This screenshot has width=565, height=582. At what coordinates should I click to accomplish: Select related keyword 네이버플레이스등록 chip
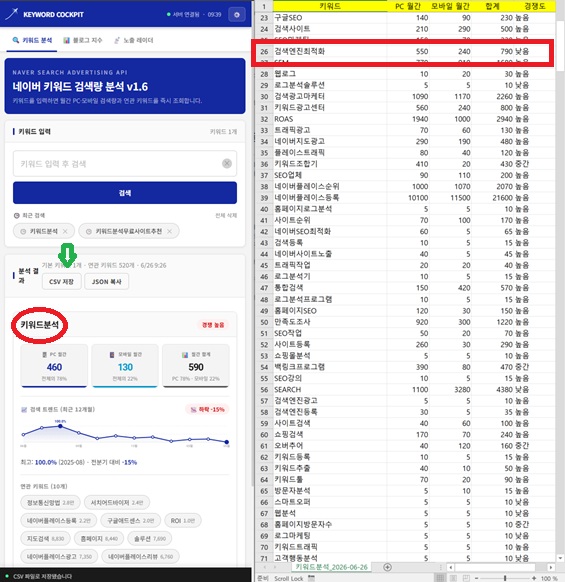(58, 520)
